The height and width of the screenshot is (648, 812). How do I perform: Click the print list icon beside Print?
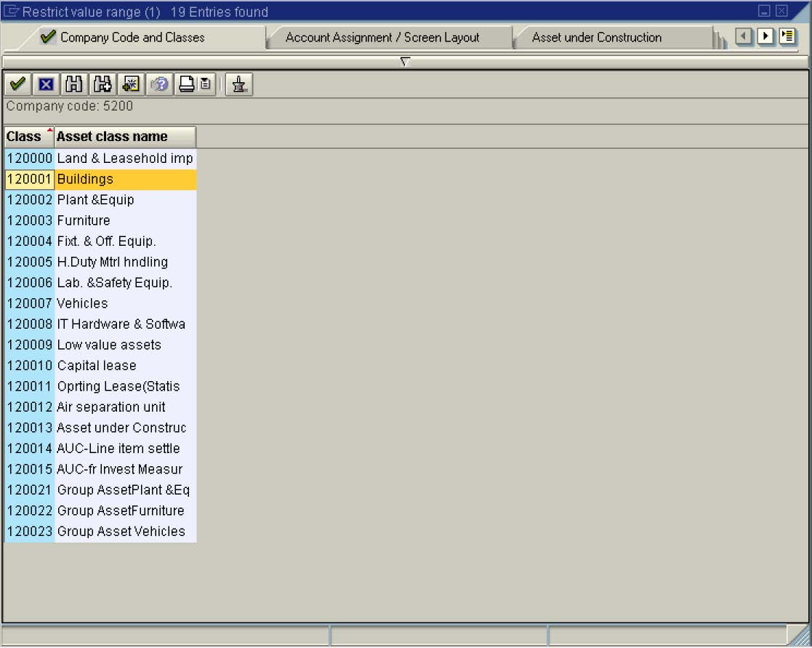204,84
